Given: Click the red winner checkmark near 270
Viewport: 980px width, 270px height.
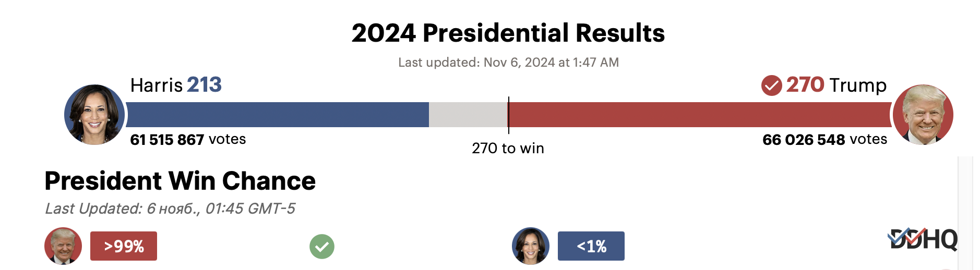Looking at the screenshot, I should pos(771,85).
